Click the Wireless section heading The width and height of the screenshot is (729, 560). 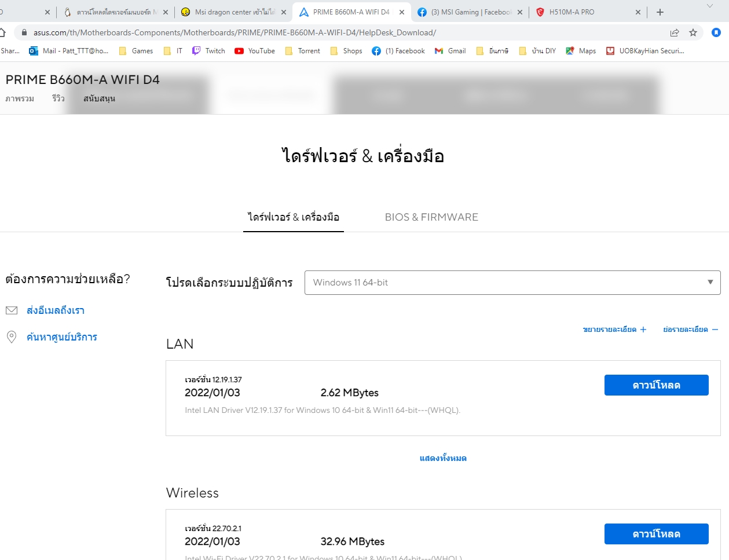(192, 493)
